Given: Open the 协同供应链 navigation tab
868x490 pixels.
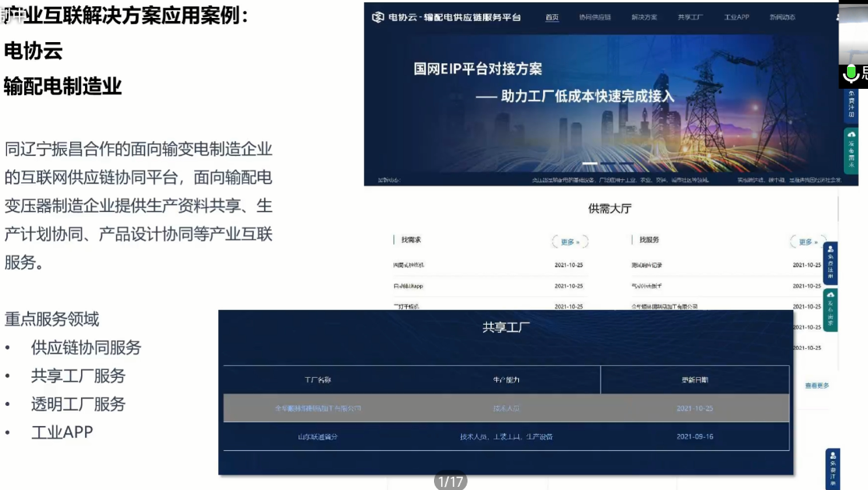Looking at the screenshot, I should click(595, 17).
